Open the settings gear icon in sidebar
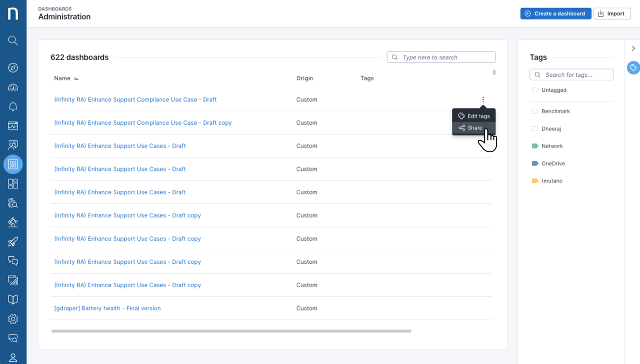This screenshot has height=364, width=640. coord(13,319)
